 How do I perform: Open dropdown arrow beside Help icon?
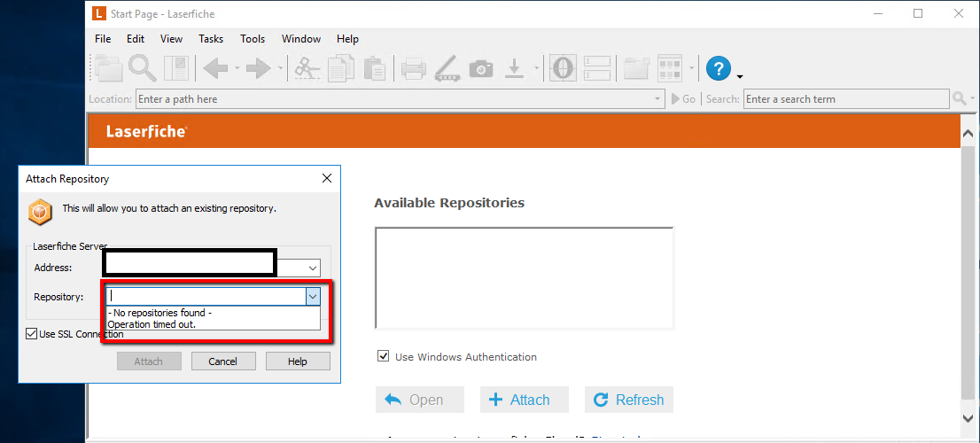pos(740,76)
